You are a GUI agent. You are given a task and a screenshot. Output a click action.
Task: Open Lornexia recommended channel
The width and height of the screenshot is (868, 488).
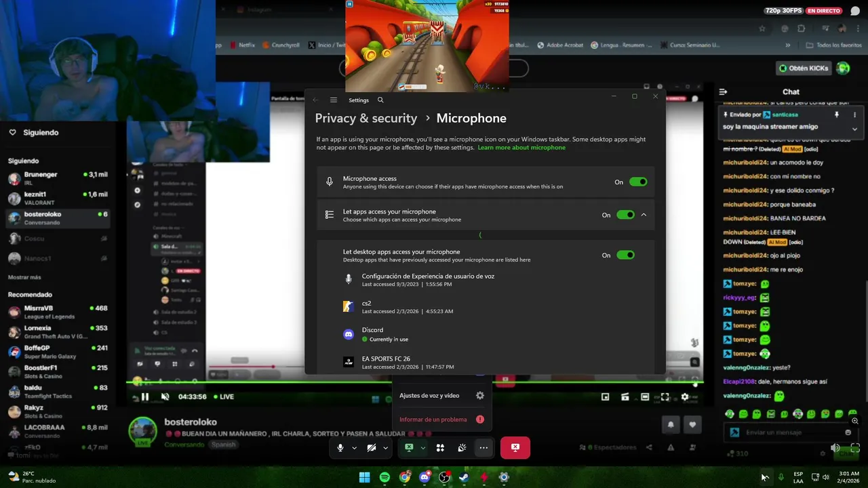click(58, 332)
